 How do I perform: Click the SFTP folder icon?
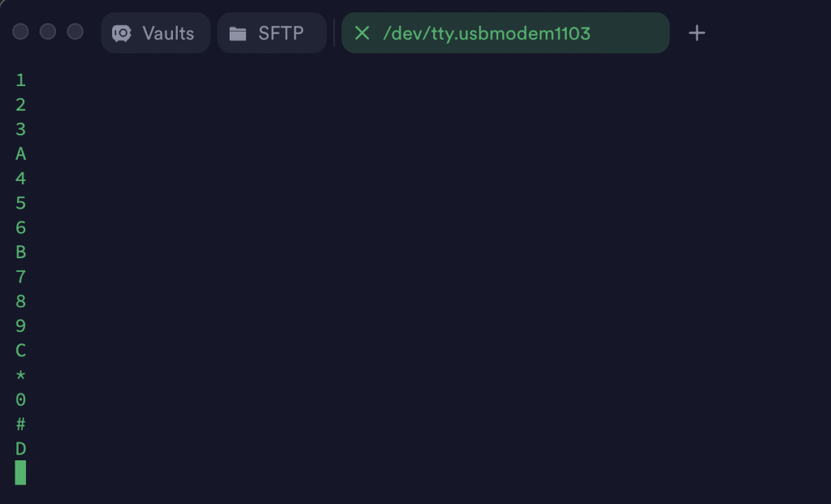238,33
